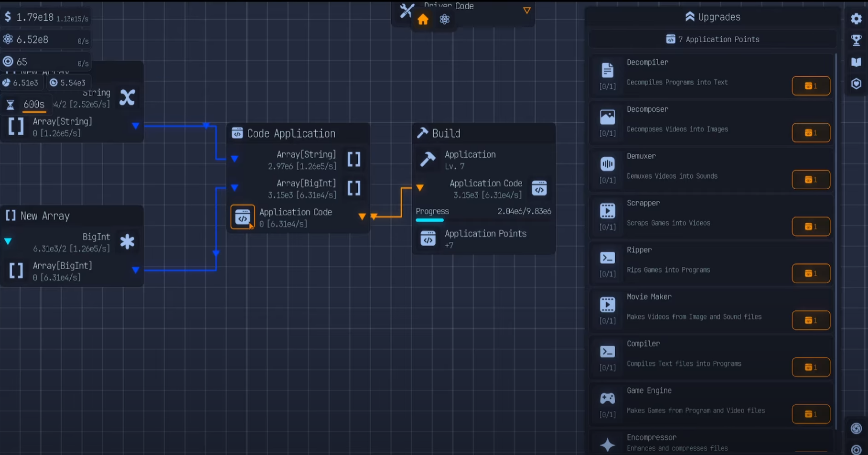Click the Build progress bar
The width and height of the screenshot is (868, 455).
tap(483, 220)
